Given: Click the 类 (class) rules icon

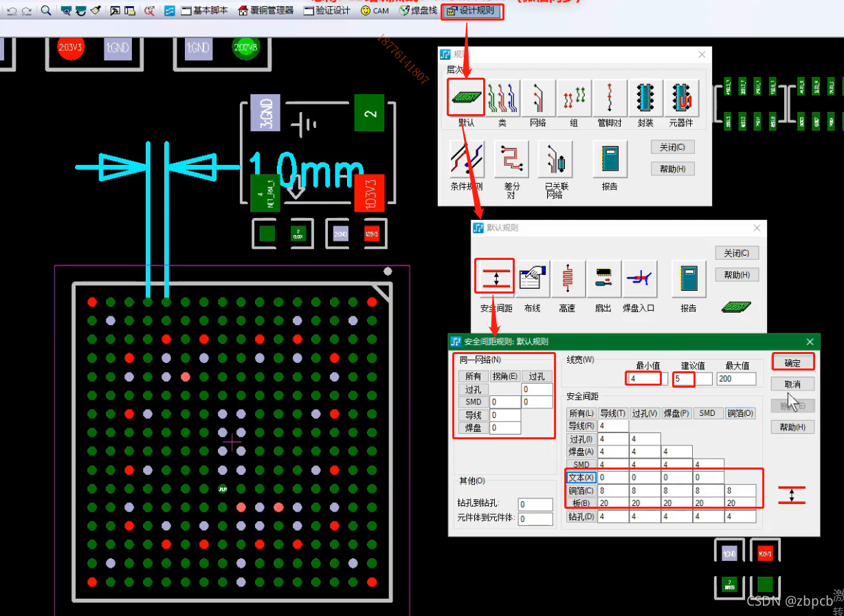Looking at the screenshot, I should coord(502,99).
